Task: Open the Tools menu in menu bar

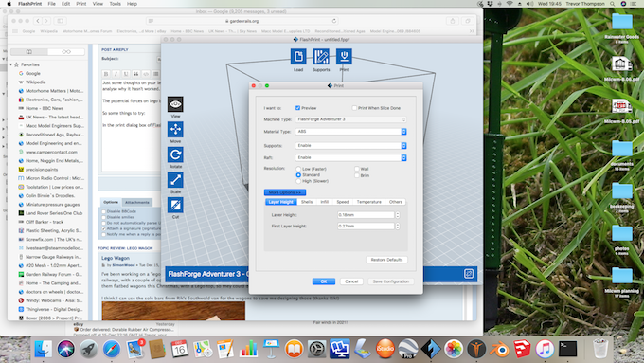Action: click(115, 4)
